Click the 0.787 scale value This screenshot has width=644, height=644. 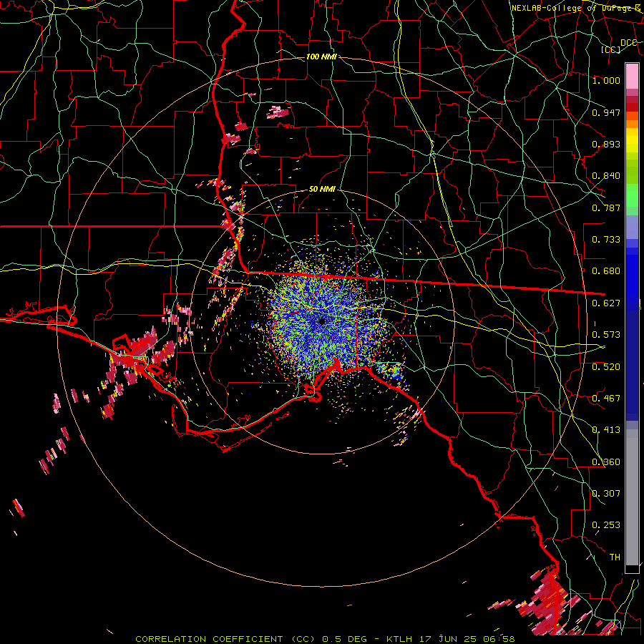(606, 208)
